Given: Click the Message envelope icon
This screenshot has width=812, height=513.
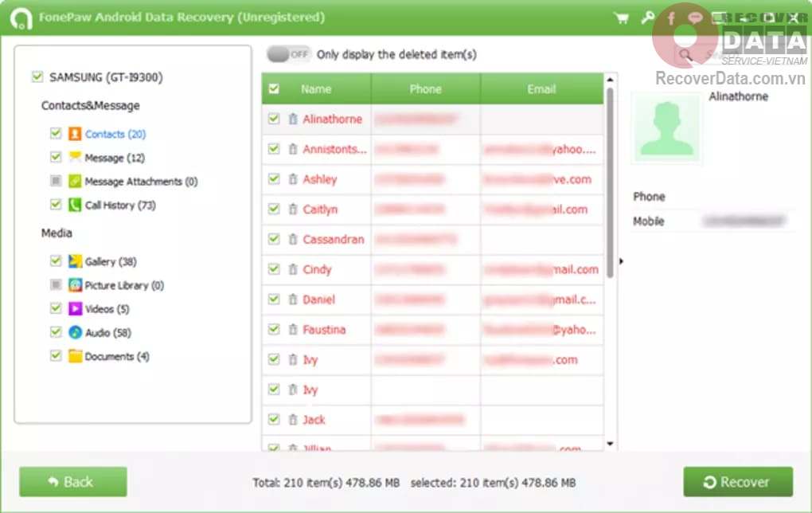Looking at the screenshot, I should coord(75,157).
